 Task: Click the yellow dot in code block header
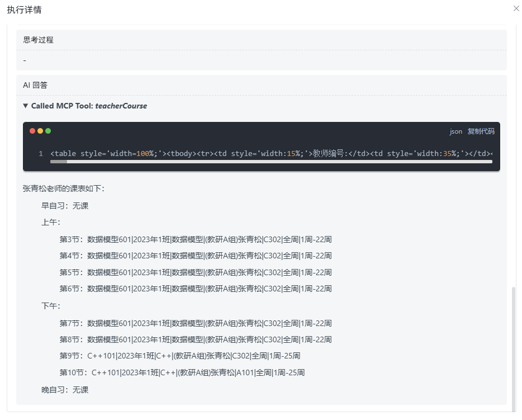(40, 131)
